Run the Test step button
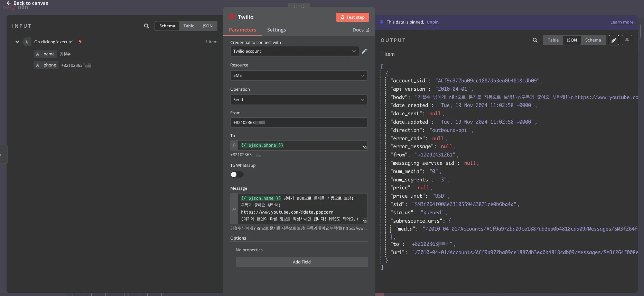644x296 pixels. pos(353,17)
